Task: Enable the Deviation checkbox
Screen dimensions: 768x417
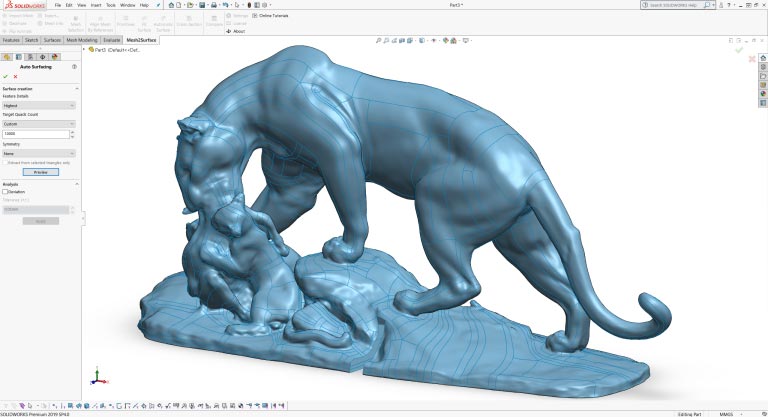Action: [x=5, y=191]
